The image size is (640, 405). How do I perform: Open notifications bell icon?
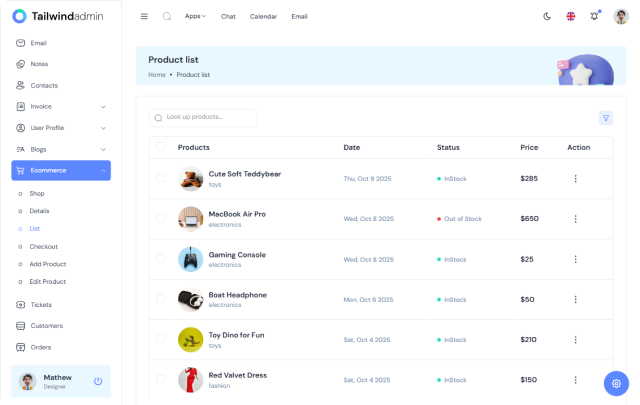click(x=594, y=16)
